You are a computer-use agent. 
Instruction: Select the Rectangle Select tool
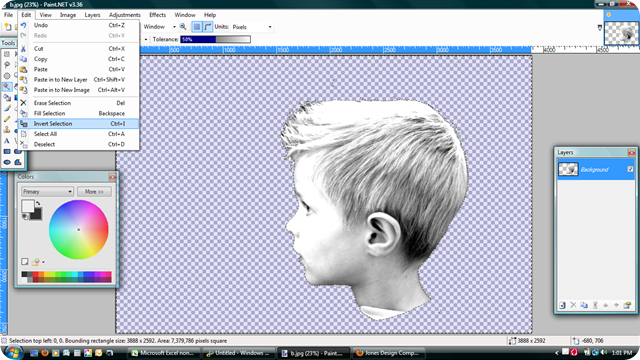(x=7, y=54)
